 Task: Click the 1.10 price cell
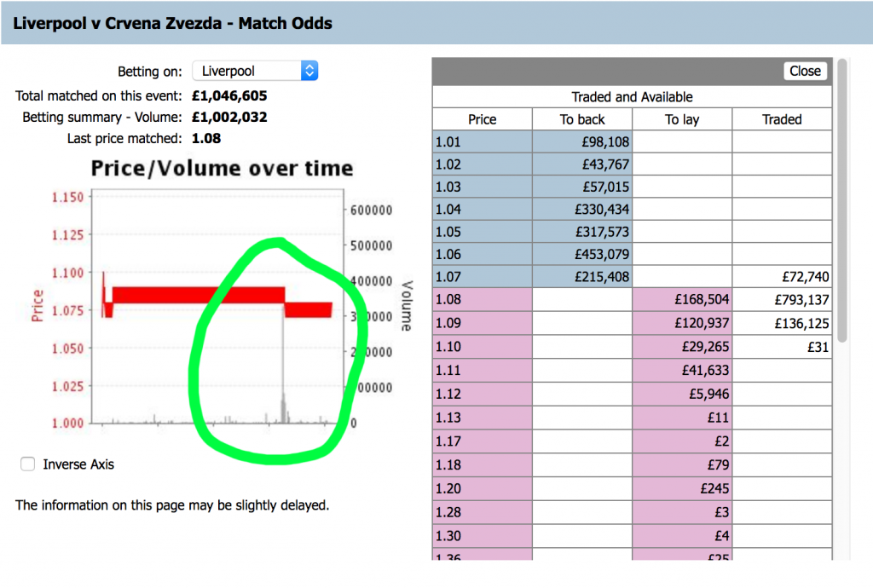coord(483,347)
